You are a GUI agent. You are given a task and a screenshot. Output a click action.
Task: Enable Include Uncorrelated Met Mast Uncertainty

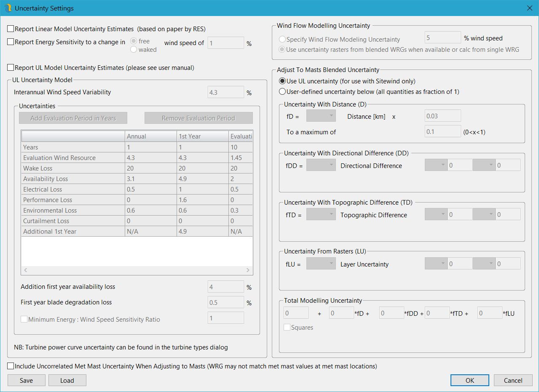pos(11,366)
